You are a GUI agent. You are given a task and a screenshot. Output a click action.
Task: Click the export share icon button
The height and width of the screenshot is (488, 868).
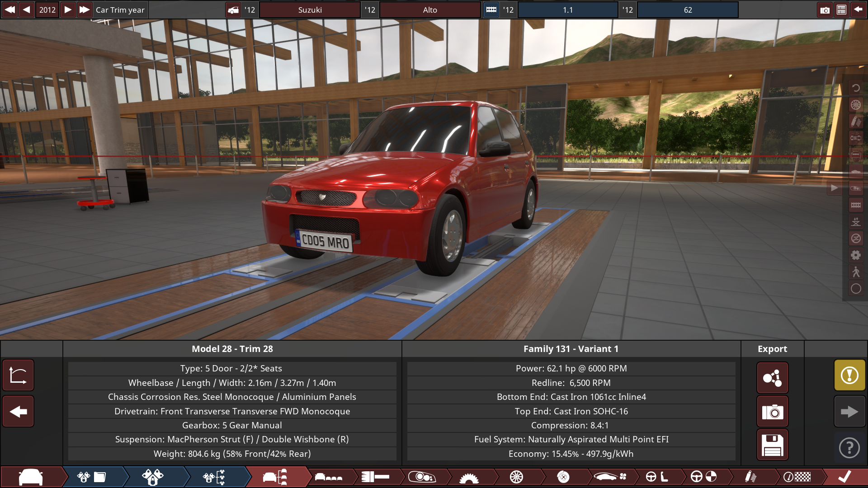click(772, 378)
